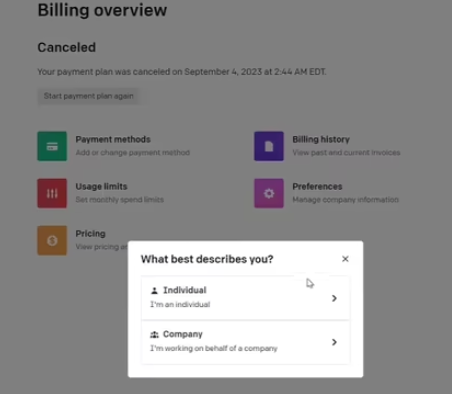452x394 pixels.
Task: Click 'I'm an individual' description text
Action: [180, 304]
